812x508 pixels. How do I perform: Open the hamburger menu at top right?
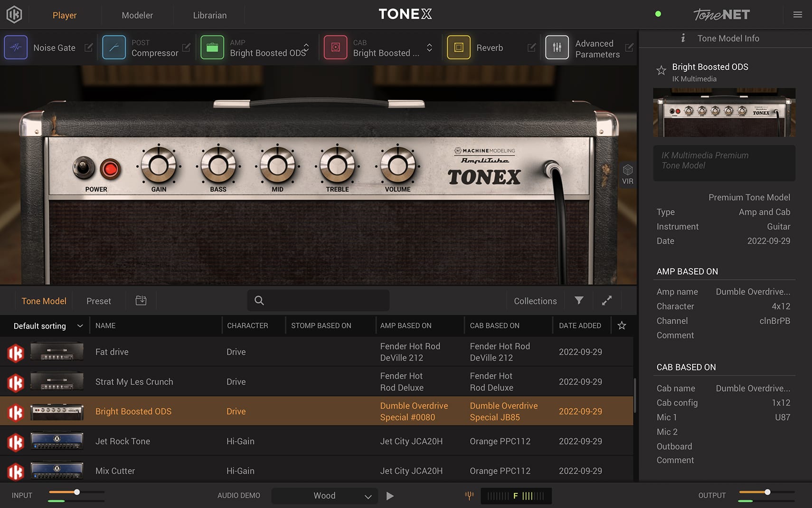coord(797,14)
